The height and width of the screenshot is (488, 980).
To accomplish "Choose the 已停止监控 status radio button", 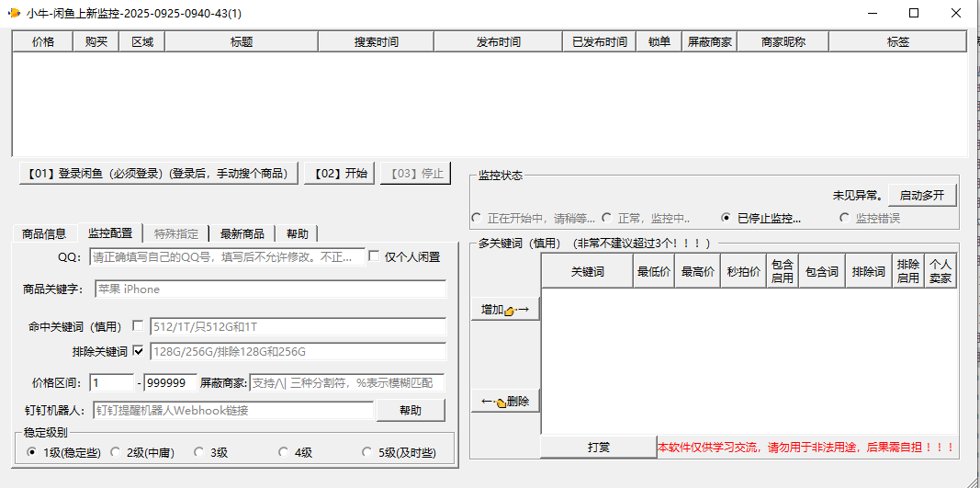I will coord(727,219).
